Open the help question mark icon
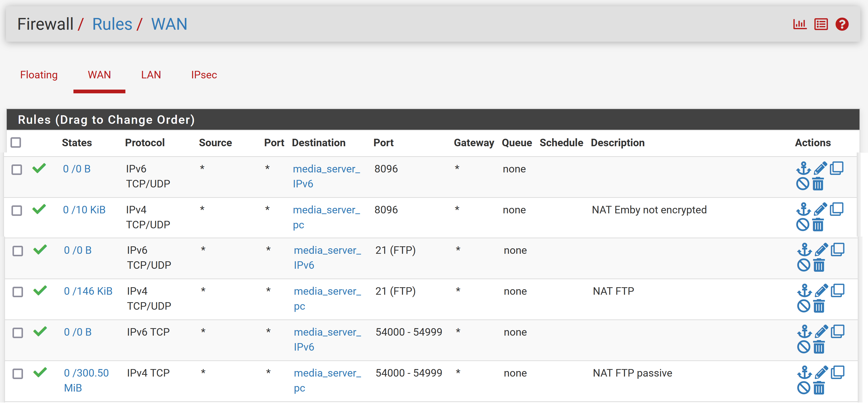The width and height of the screenshot is (868, 404). [842, 24]
